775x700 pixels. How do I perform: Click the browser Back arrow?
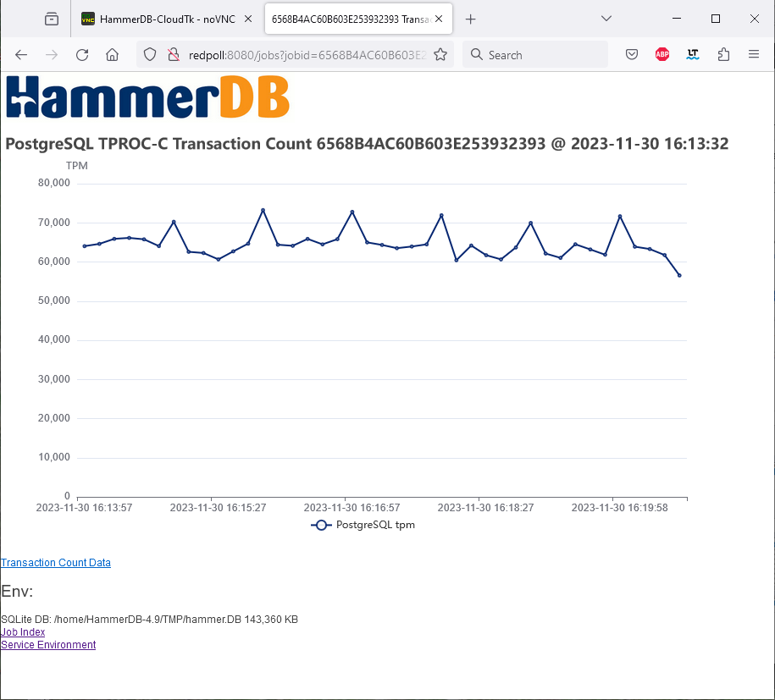pos(21,55)
